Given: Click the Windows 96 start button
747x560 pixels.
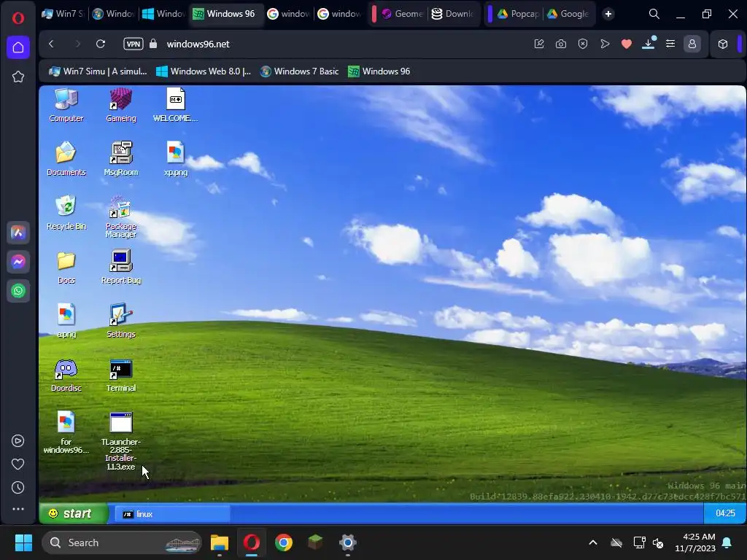Looking at the screenshot, I should (x=74, y=513).
